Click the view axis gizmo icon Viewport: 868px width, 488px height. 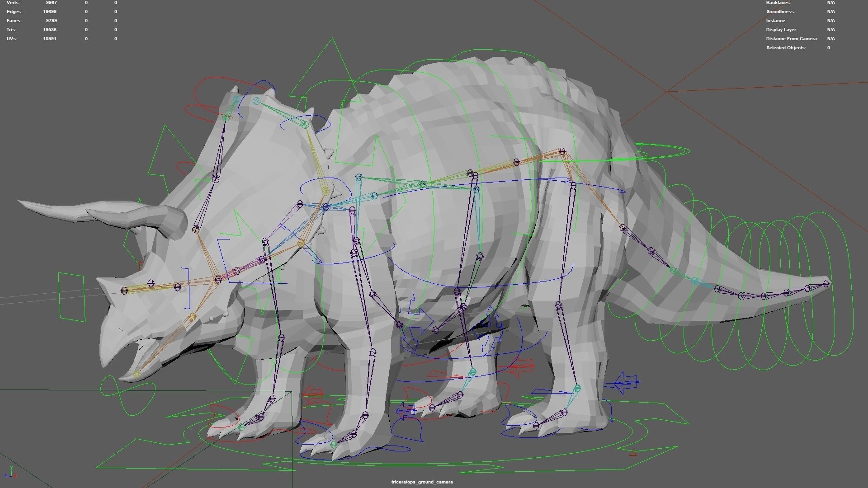[x=11, y=472]
